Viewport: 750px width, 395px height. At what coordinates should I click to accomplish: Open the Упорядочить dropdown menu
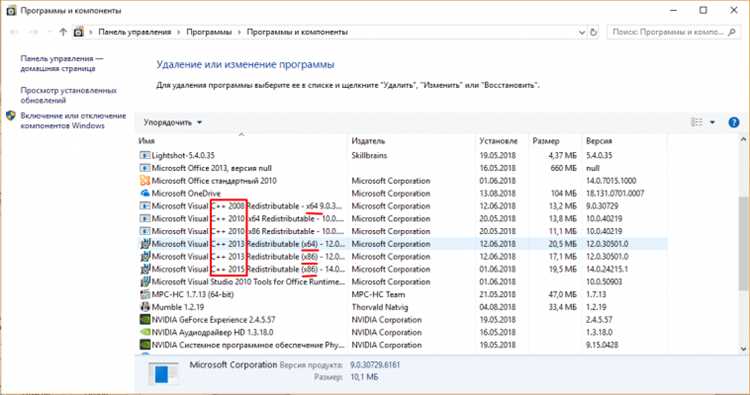(x=173, y=122)
